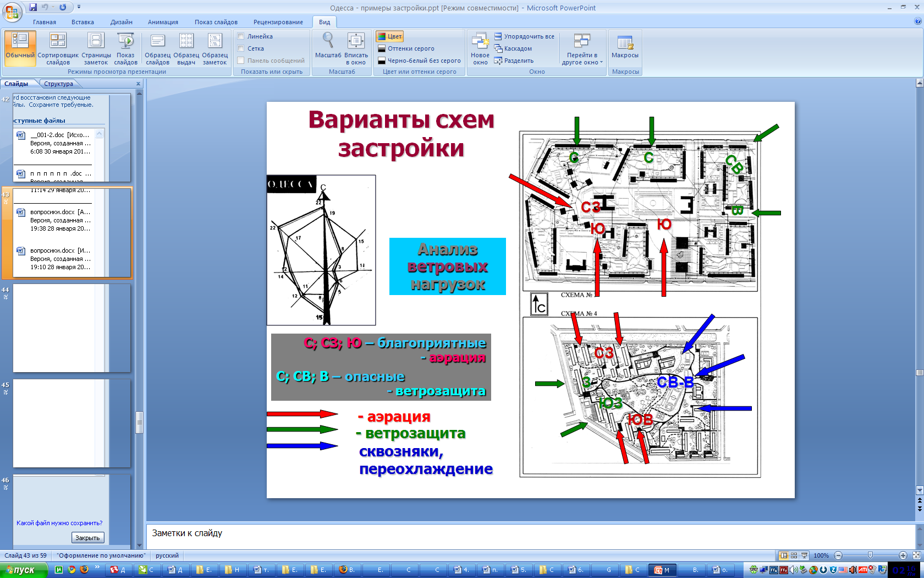924x578 pixels.
Task: Open Сортировщик слайдов view
Action: [x=58, y=48]
